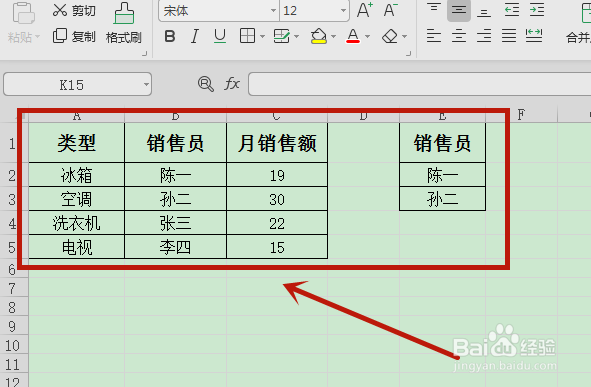Image resolution: width=591 pixels, height=387 pixels.
Task: Open the Paste (粘贴) dropdown arrow
Action: (x=38, y=37)
